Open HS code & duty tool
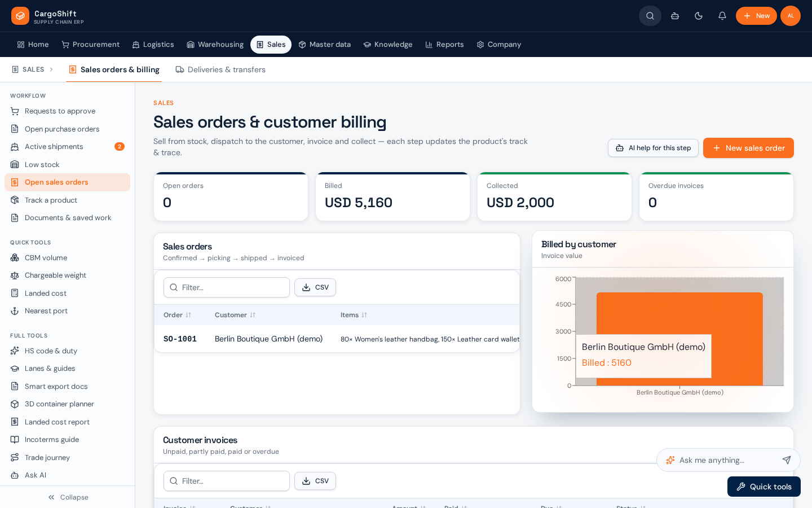Viewport: 812px width, 508px height. coord(68,351)
